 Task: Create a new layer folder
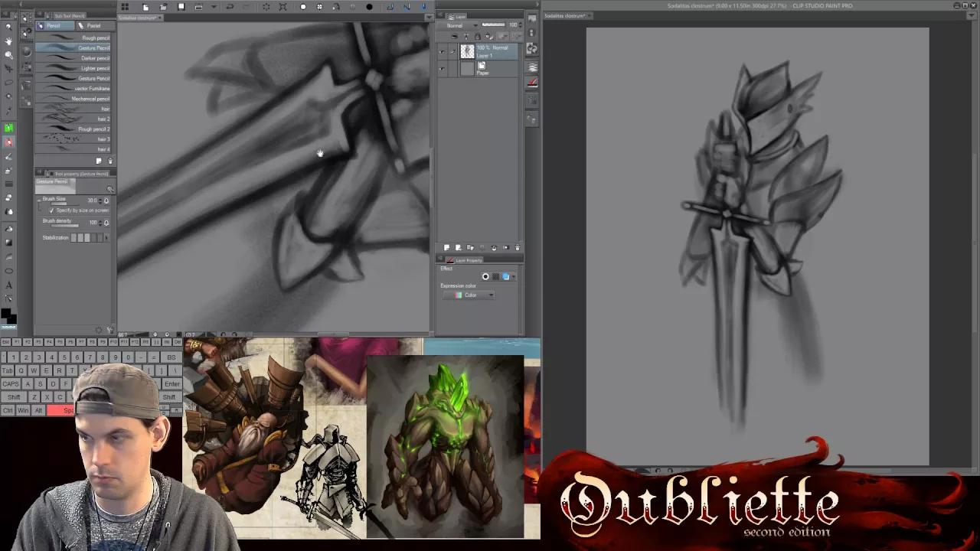coord(469,248)
